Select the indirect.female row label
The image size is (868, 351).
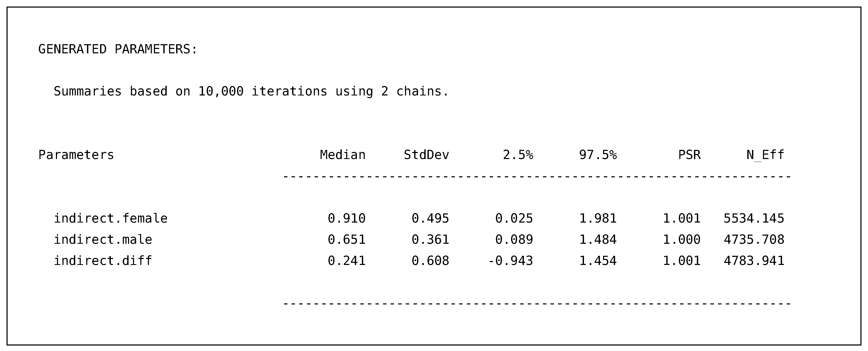click(111, 218)
